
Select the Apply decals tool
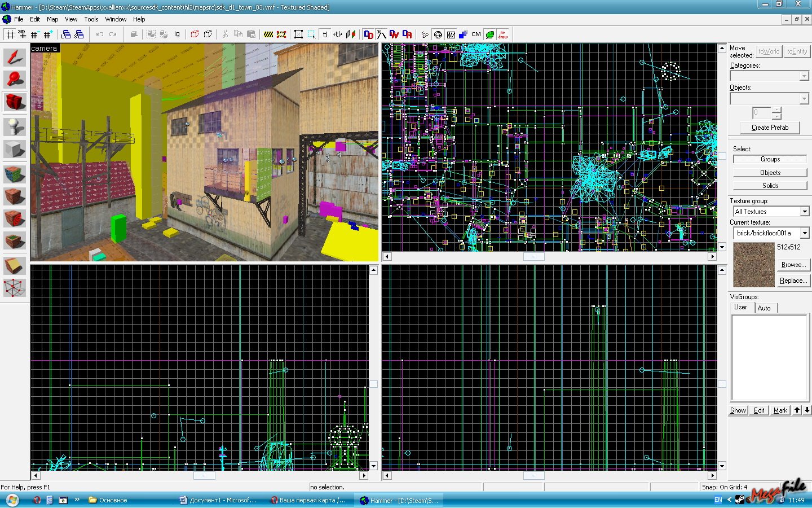[x=15, y=219]
